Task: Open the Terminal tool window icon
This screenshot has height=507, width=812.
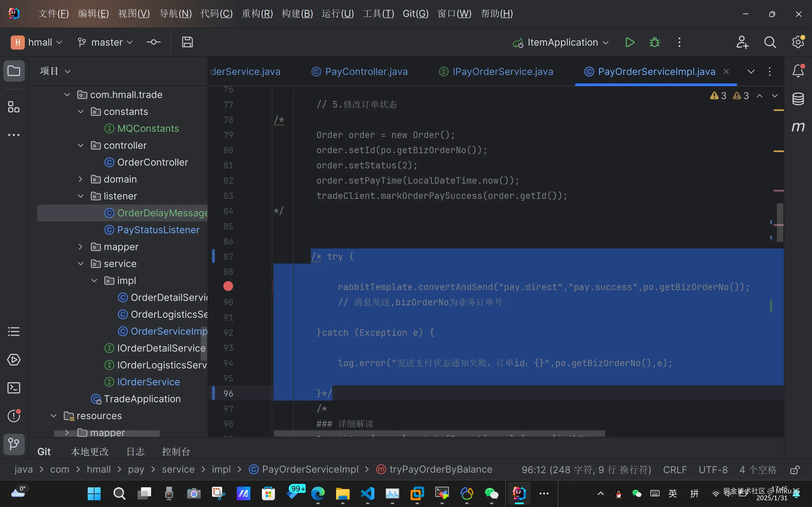Action: click(x=14, y=388)
